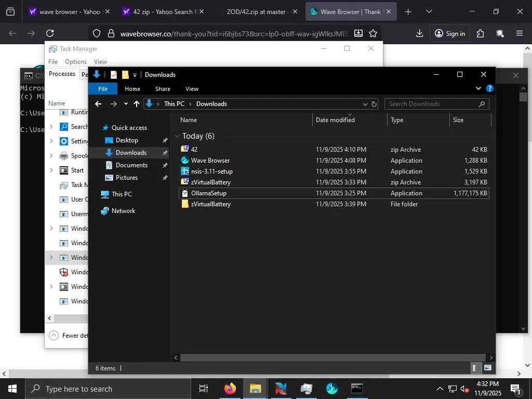Select Quick access in navigation pane
532x399 pixels.
(x=129, y=128)
